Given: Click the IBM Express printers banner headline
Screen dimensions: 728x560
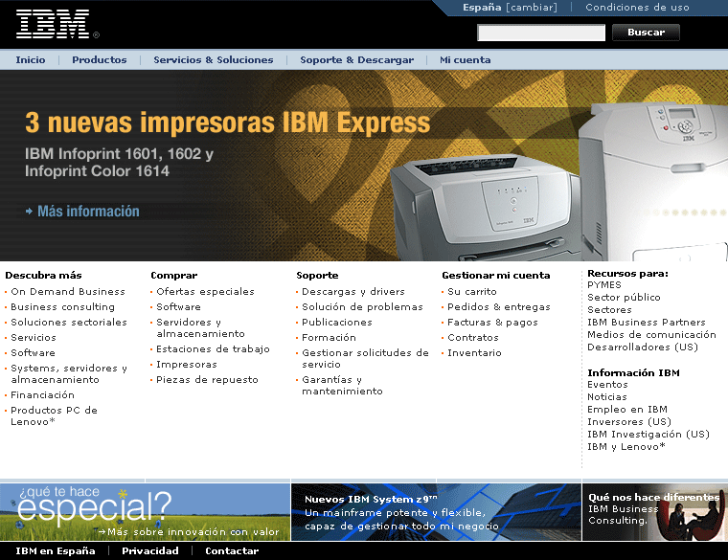Looking at the screenshot, I should (228, 123).
